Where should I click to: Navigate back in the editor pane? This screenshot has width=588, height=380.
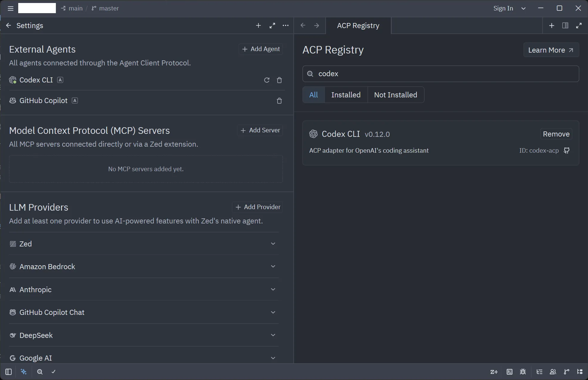tap(303, 26)
